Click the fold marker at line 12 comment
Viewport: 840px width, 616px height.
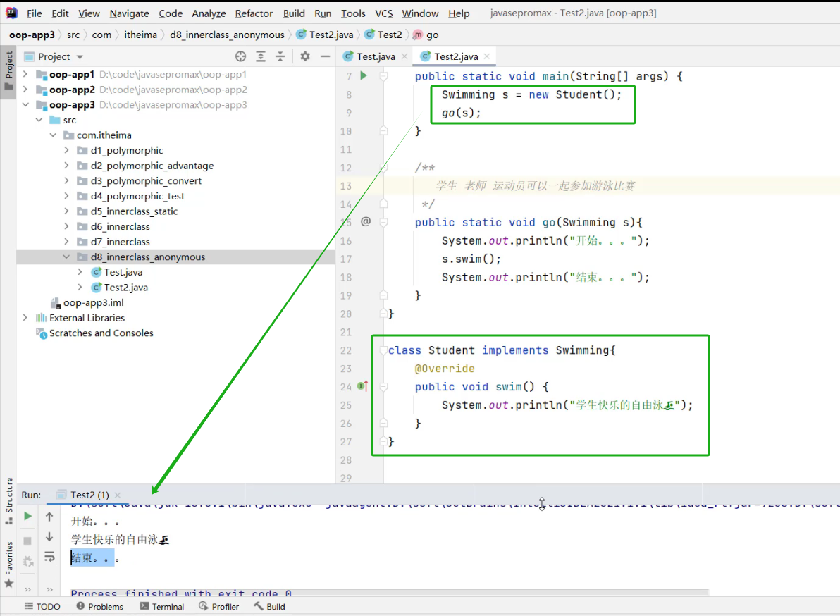(383, 168)
